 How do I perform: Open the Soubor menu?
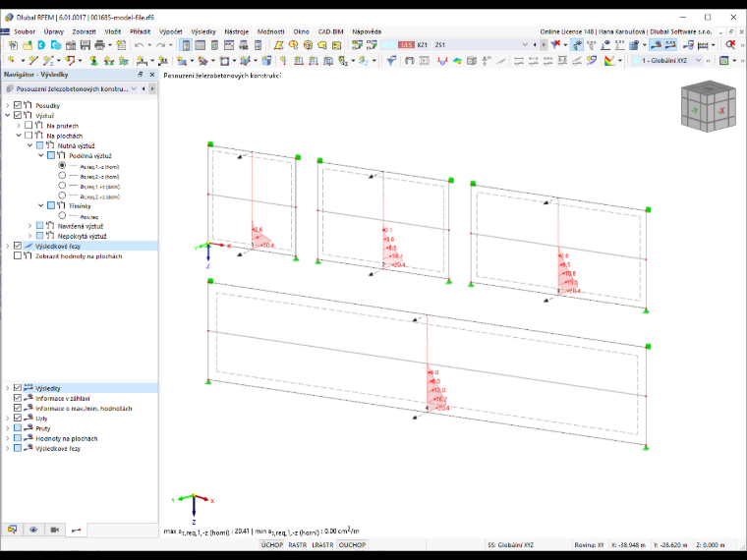25,31
